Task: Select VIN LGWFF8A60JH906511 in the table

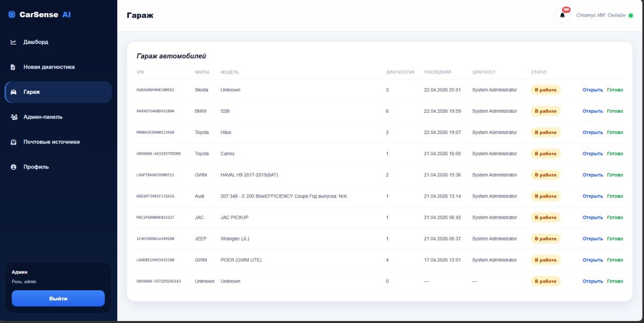Action: pyautogui.click(x=155, y=175)
